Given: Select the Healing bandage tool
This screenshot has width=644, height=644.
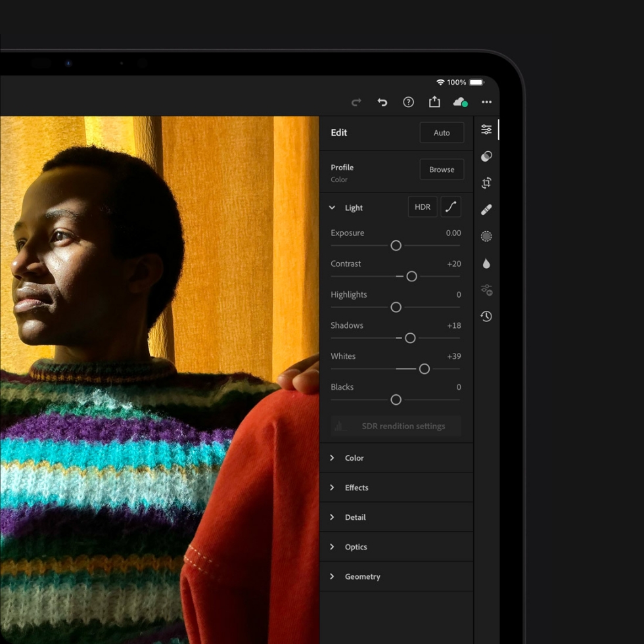Looking at the screenshot, I should pos(486,210).
